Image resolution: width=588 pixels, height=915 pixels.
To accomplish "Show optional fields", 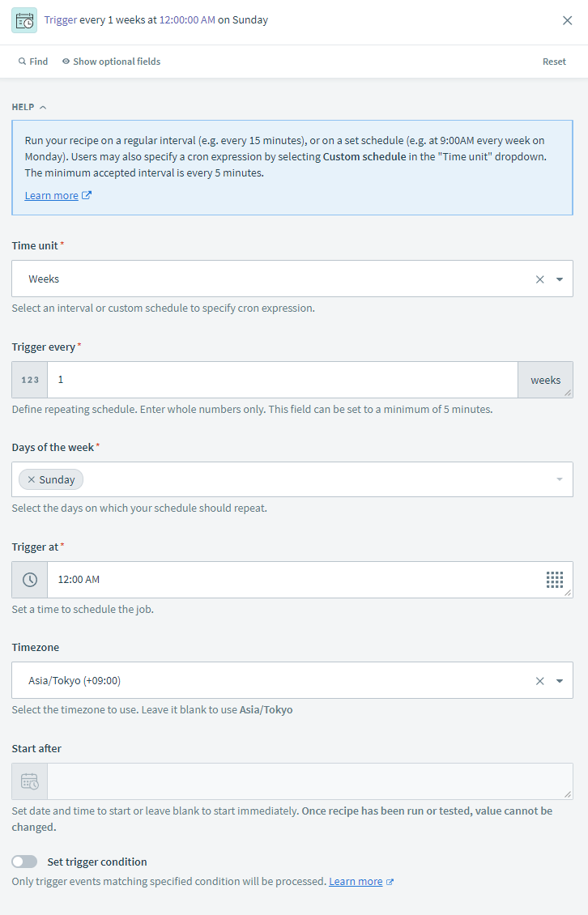I will pyautogui.click(x=111, y=62).
